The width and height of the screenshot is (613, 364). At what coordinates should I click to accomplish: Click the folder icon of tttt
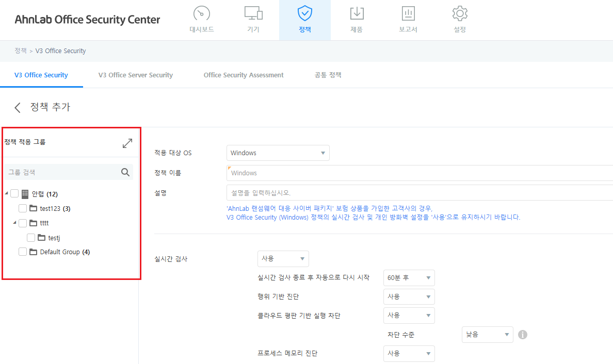click(33, 223)
